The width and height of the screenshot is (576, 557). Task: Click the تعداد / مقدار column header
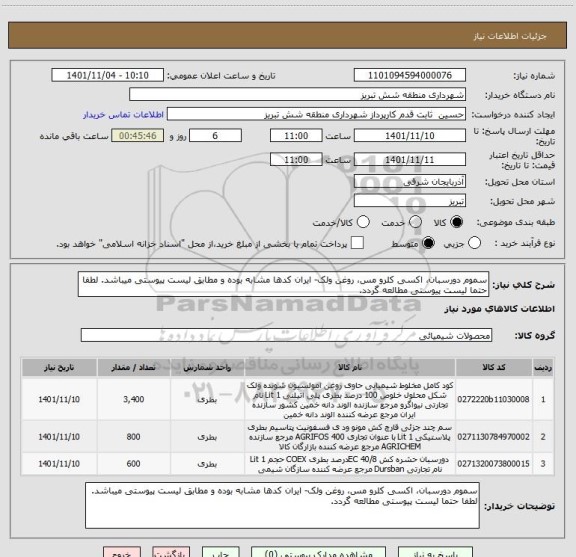133,367
